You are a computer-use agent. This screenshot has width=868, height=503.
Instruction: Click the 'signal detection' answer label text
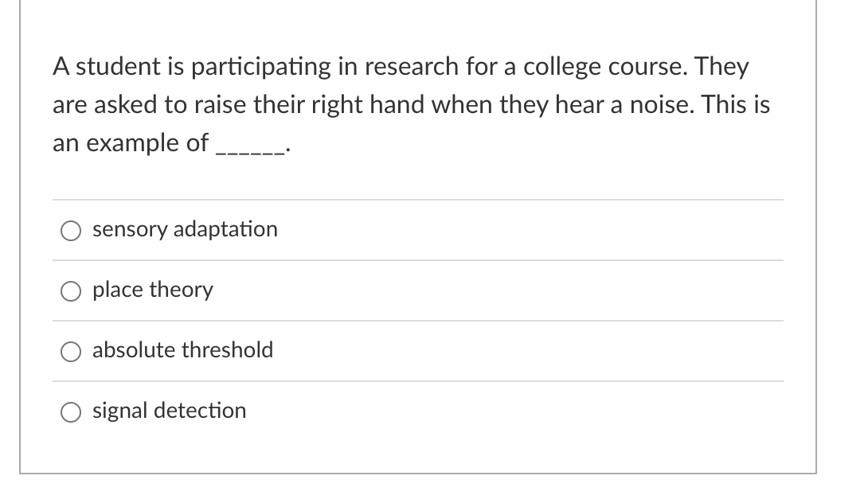tap(170, 411)
